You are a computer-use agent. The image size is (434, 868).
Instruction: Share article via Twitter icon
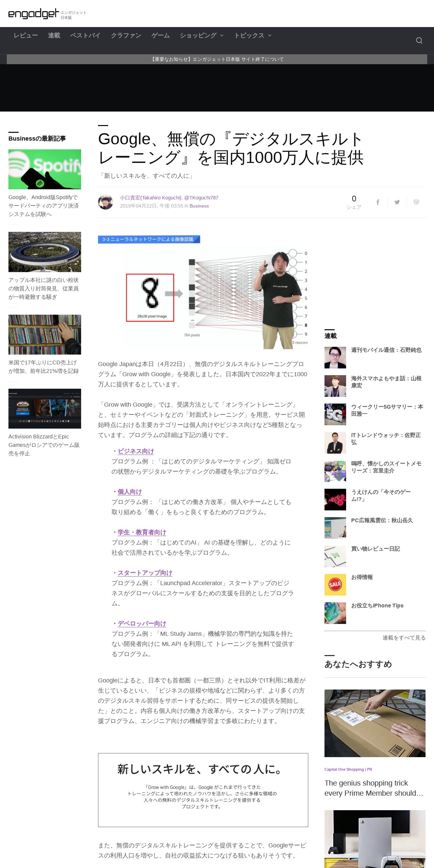tap(397, 202)
